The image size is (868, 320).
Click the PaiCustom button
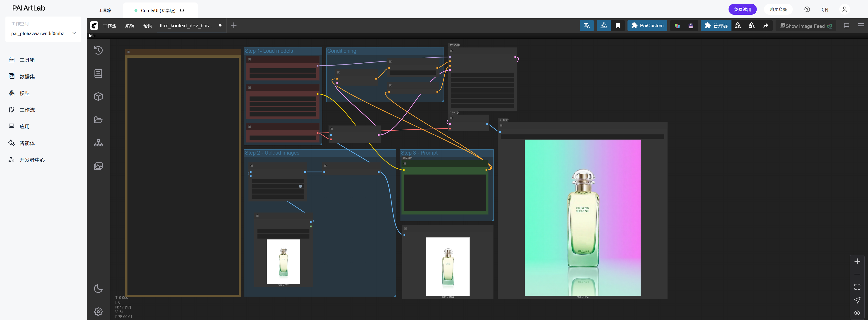pos(647,26)
